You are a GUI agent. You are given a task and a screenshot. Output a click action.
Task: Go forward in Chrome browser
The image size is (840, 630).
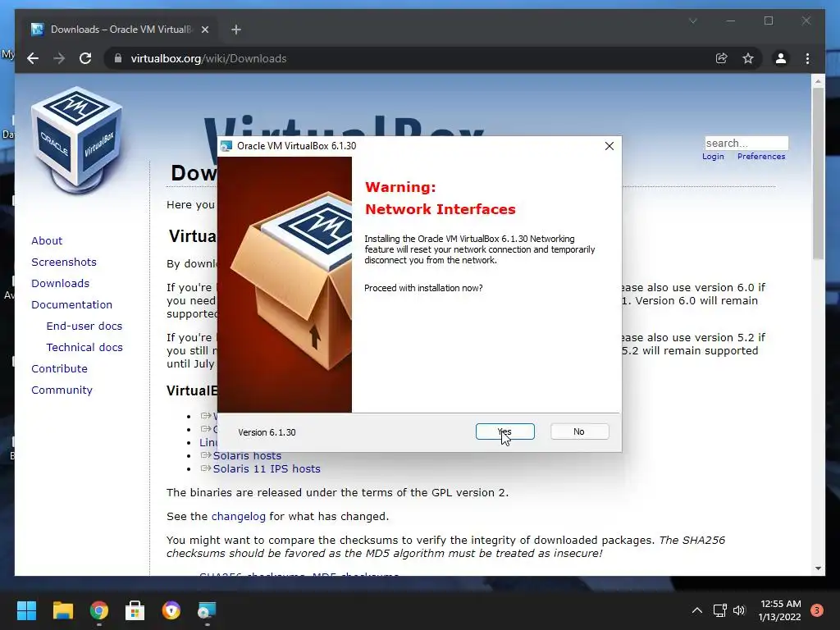(59, 58)
